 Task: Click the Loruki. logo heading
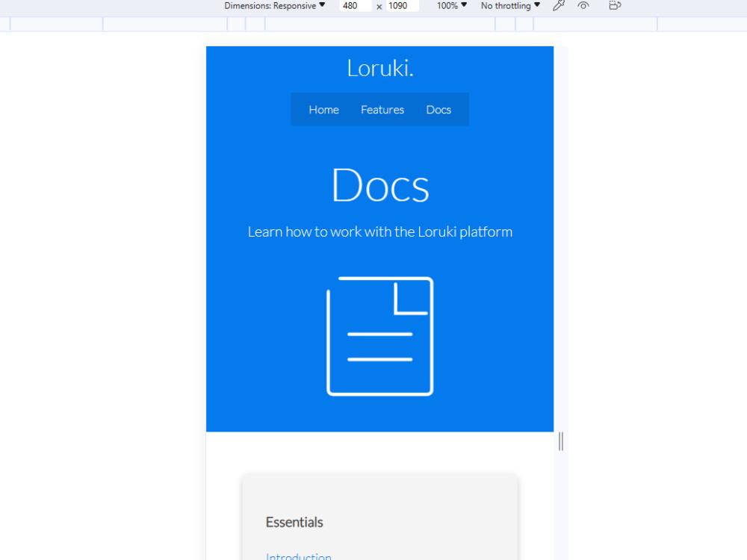pos(379,68)
